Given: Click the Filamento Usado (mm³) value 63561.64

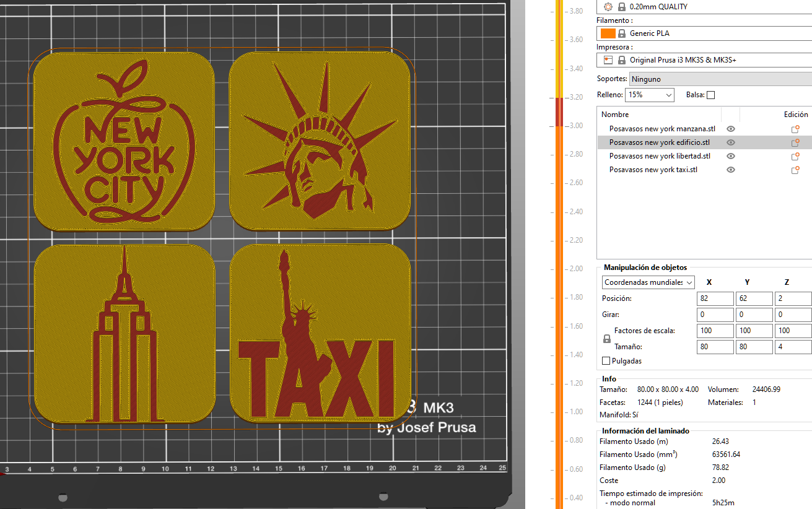Looking at the screenshot, I should click(x=727, y=455).
